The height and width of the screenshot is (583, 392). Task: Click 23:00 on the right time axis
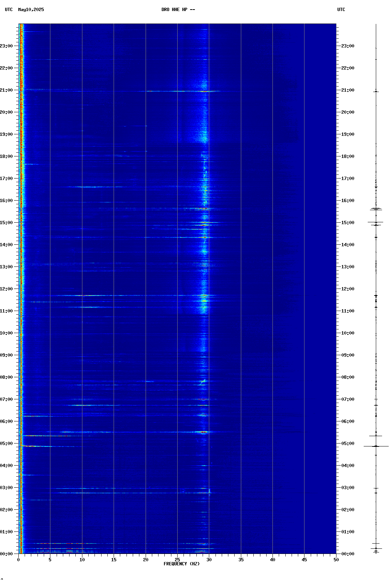pyautogui.click(x=348, y=46)
